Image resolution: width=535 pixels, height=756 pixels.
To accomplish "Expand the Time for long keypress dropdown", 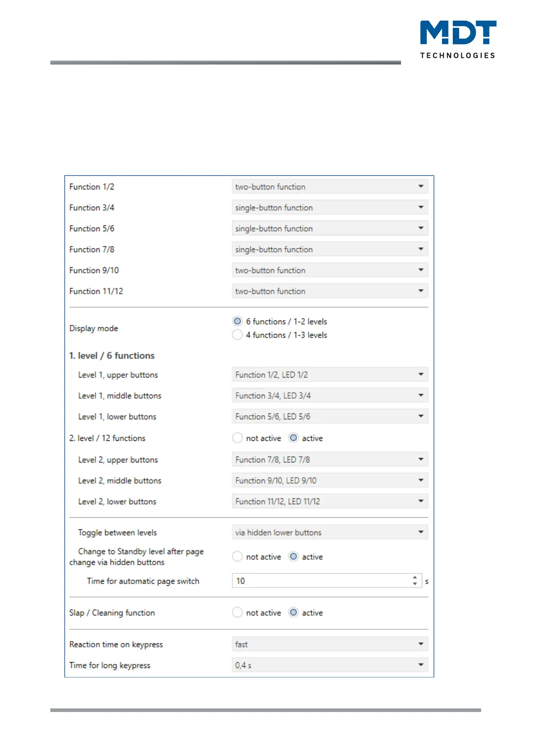I will [x=330, y=665].
